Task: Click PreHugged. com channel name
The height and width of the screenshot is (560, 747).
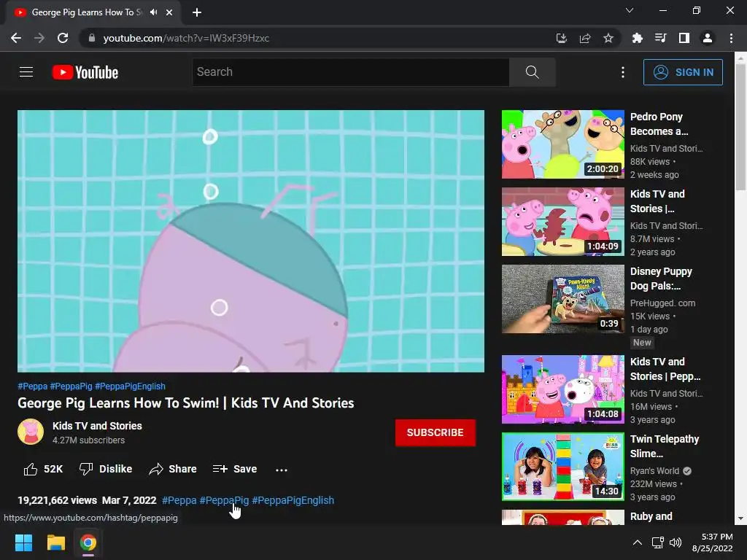Action: [662, 303]
